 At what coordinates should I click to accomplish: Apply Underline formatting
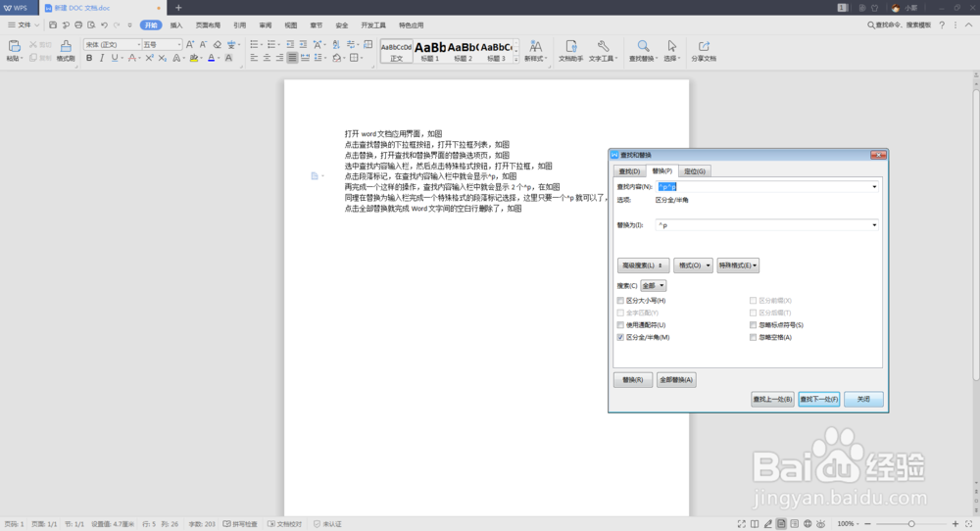pos(115,58)
